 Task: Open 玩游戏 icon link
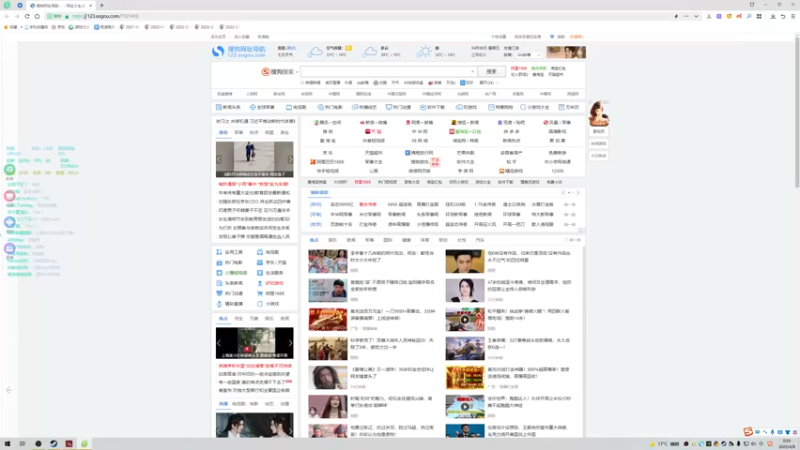(466, 107)
